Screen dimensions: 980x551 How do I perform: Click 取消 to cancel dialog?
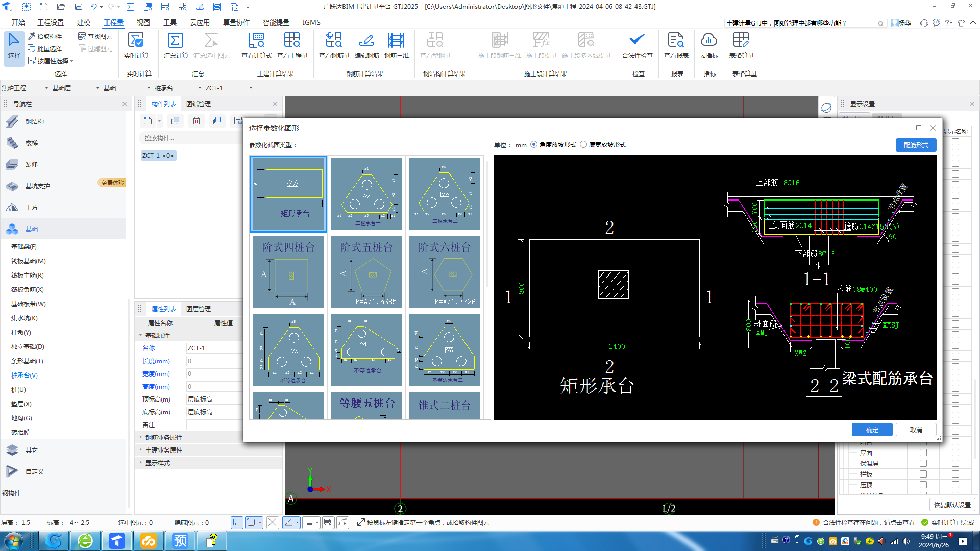[x=916, y=430]
